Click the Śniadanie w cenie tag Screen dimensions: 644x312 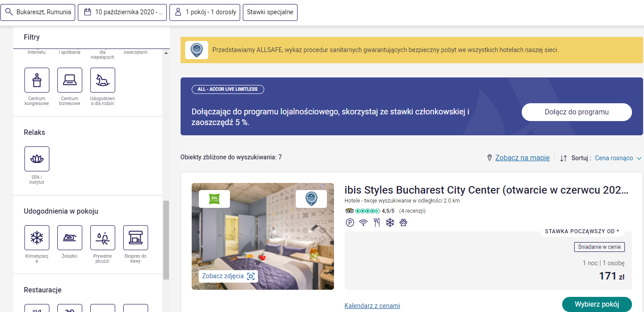(x=600, y=247)
